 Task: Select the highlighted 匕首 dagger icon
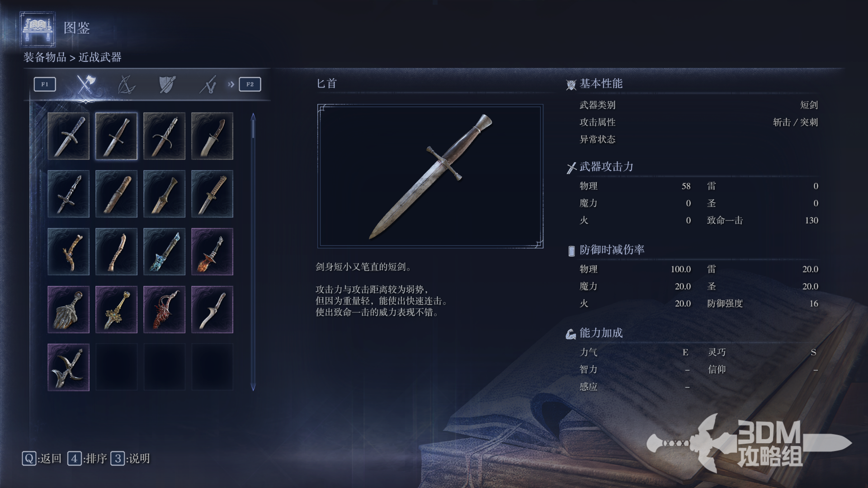[116, 136]
